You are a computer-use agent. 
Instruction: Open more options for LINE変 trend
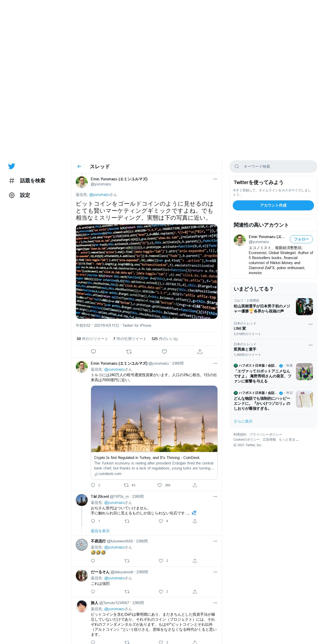310,324
